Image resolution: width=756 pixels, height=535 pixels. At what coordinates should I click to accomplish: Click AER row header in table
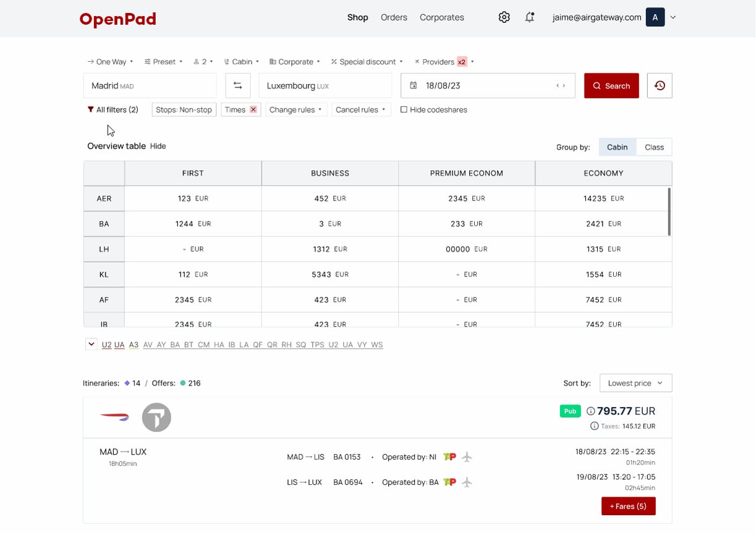click(104, 199)
